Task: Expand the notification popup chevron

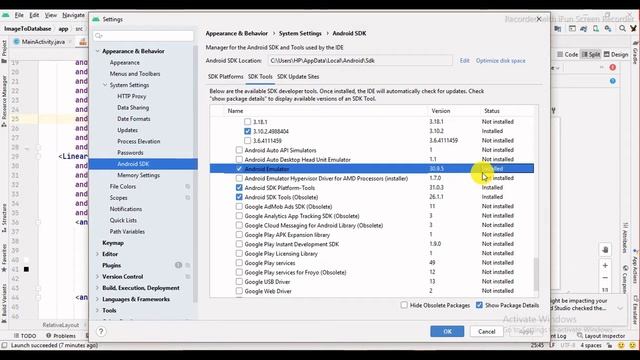Action: pyautogui.click(x=620, y=308)
